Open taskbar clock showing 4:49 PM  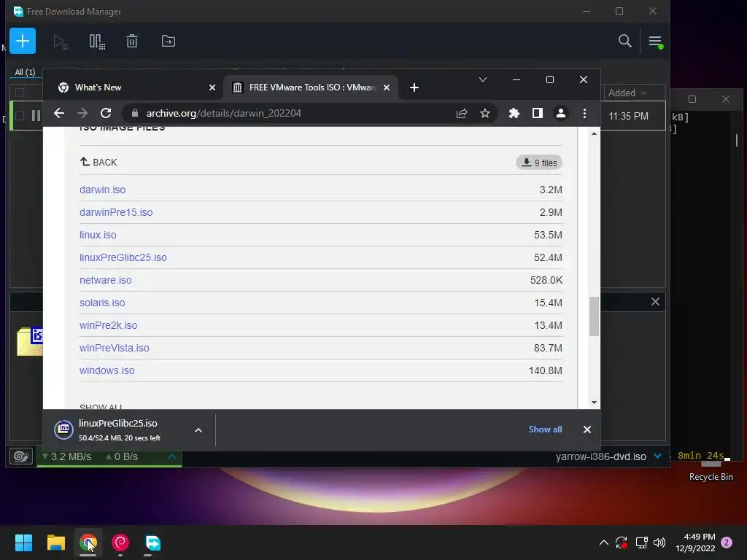pyautogui.click(x=695, y=542)
